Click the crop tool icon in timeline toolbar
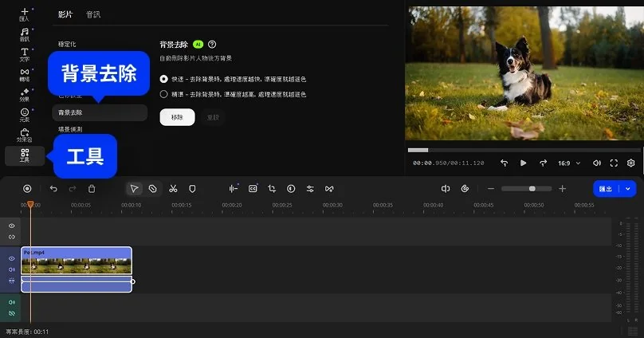The width and height of the screenshot is (644, 338). point(272,189)
